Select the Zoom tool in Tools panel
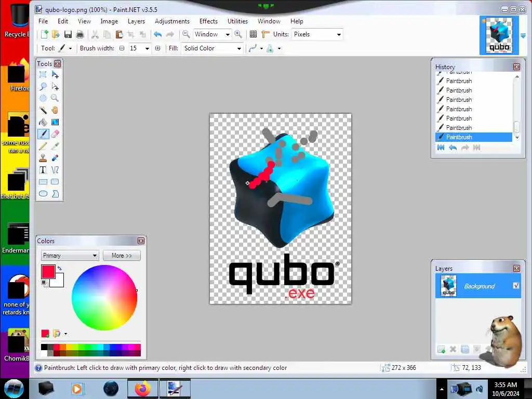 [x=55, y=98]
